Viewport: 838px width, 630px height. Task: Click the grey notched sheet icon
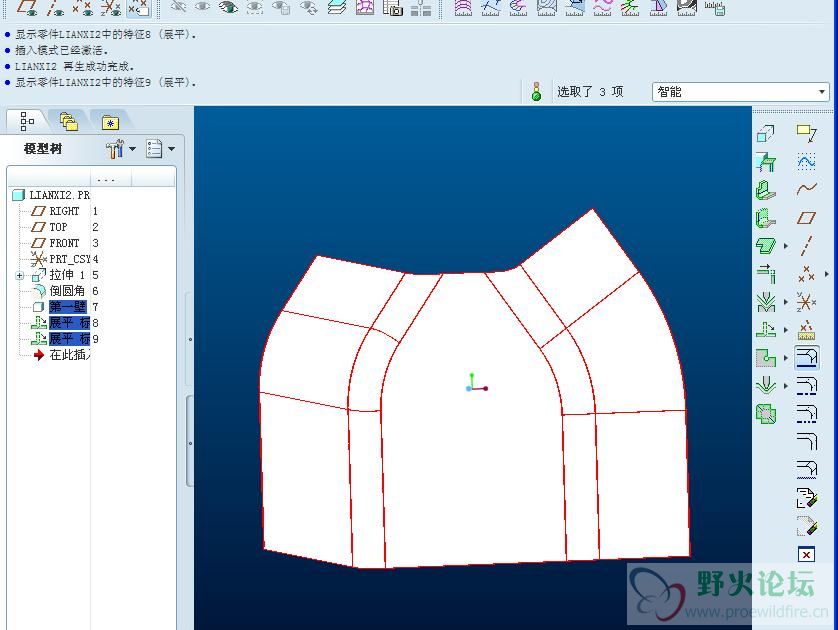point(765,357)
